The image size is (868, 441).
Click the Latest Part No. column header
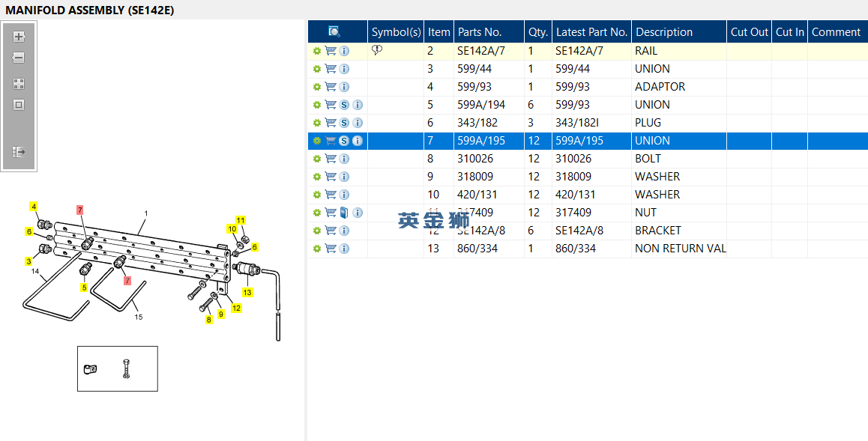click(591, 32)
